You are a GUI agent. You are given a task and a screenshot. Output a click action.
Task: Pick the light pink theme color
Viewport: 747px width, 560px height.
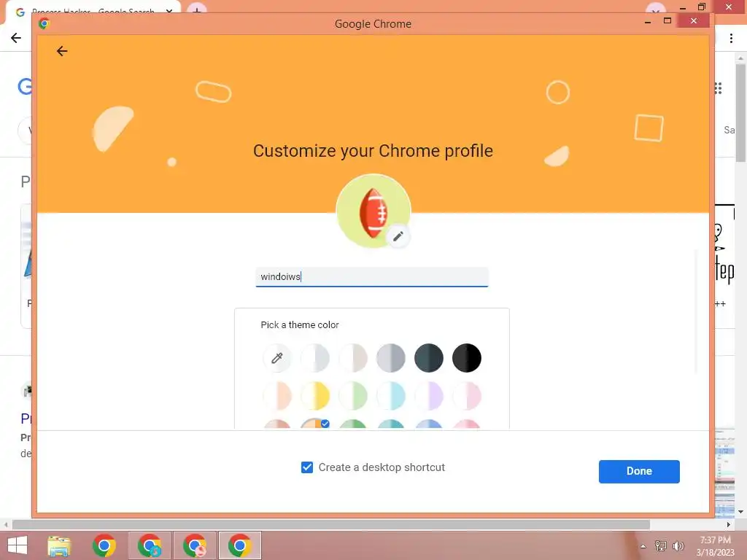click(467, 396)
